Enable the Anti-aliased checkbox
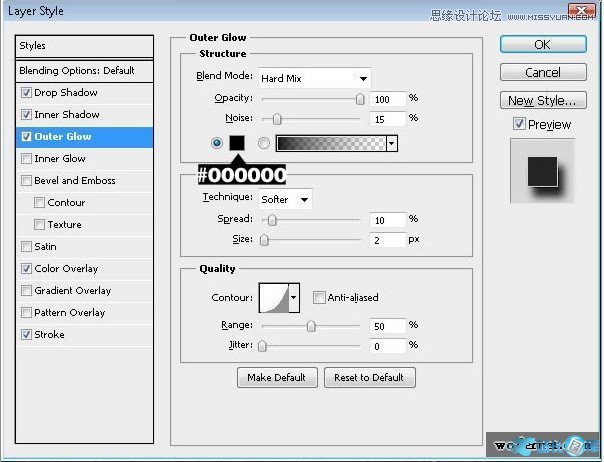Screen dimensions: 604x462 click(319, 297)
